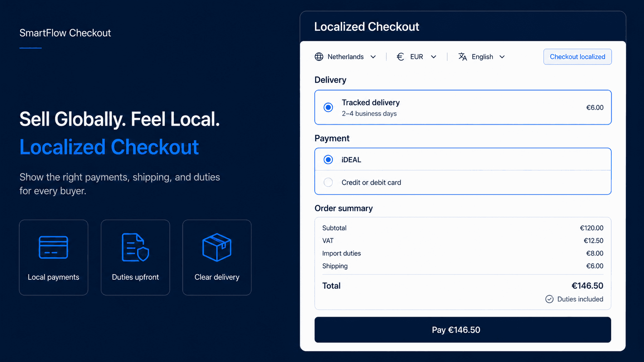
Task: Click the 2–4 business days text
Action: pyautogui.click(x=369, y=114)
